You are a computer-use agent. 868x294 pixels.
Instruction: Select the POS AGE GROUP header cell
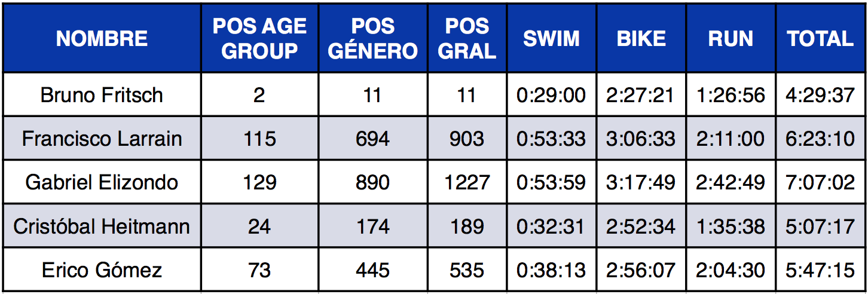click(259, 39)
